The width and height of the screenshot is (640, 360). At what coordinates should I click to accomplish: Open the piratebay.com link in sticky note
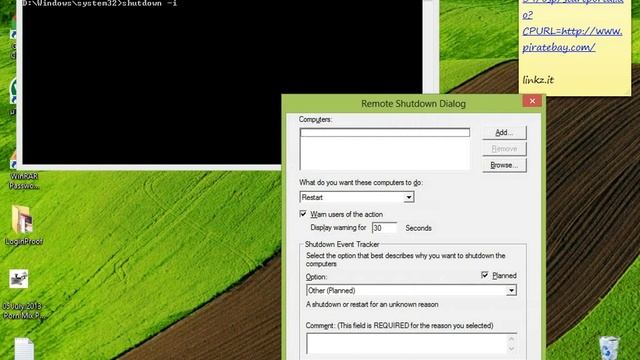[x=572, y=39]
